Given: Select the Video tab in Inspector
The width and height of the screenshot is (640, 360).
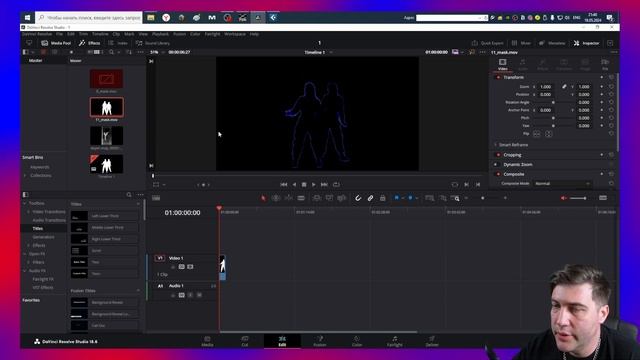Looking at the screenshot, I should point(502,64).
